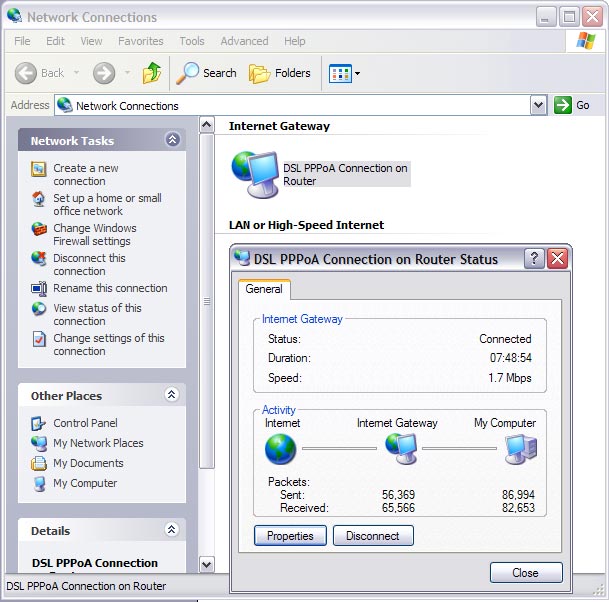Expand the Address bar dropdown
Viewport: 609px width, 602px height.
point(538,105)
